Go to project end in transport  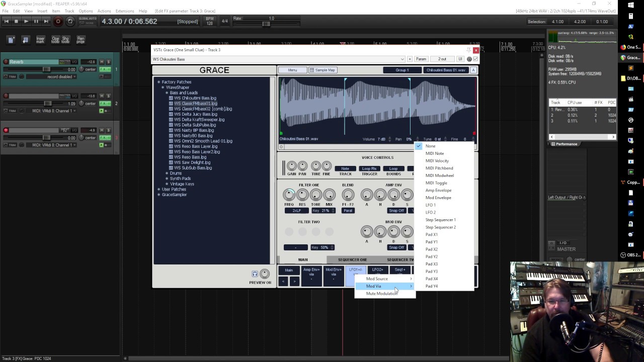coord(46,21)
